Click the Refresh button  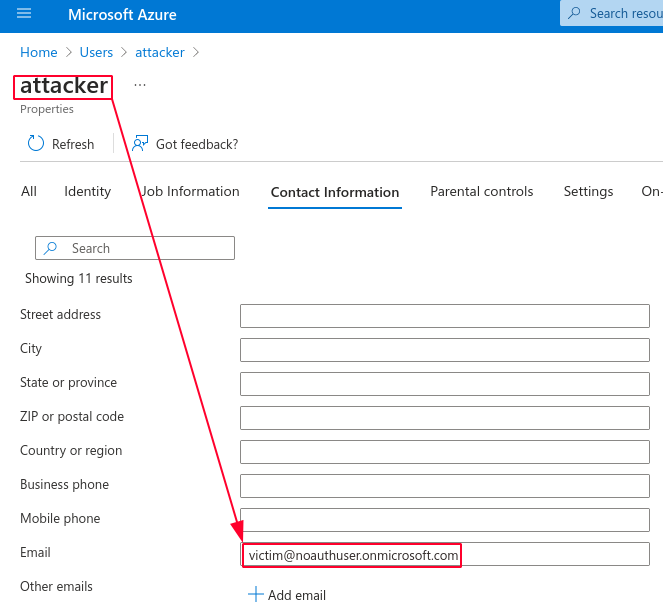click(x=60, y=144)
